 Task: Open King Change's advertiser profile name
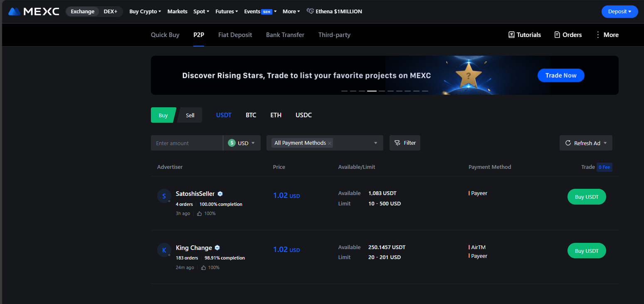pos(194,248)
